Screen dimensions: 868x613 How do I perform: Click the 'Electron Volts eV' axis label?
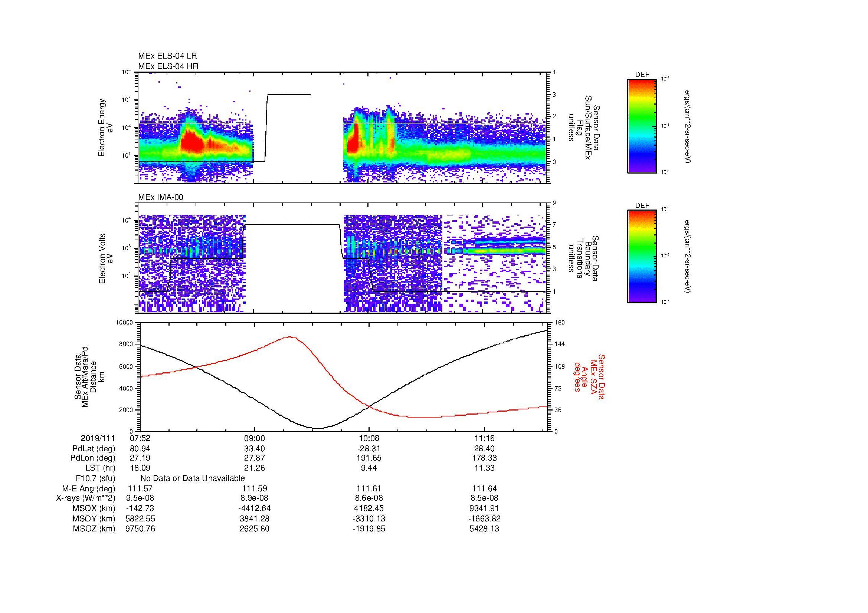[x=106, y=258]
